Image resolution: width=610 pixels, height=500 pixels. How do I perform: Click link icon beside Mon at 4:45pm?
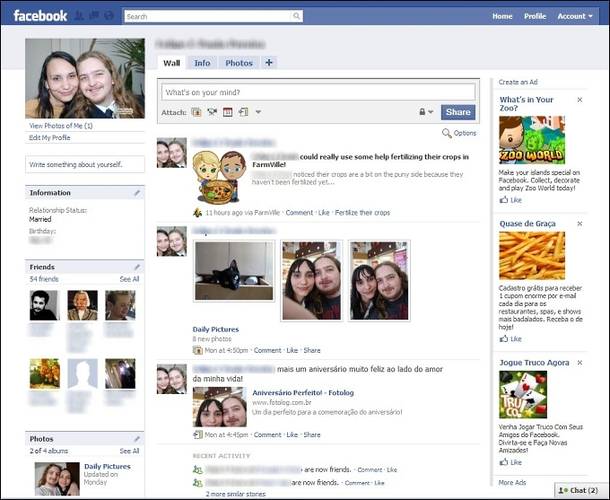(x=198, y=435)
